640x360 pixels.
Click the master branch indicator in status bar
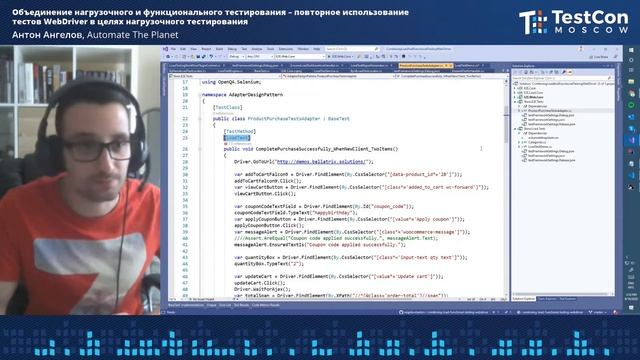597,312
